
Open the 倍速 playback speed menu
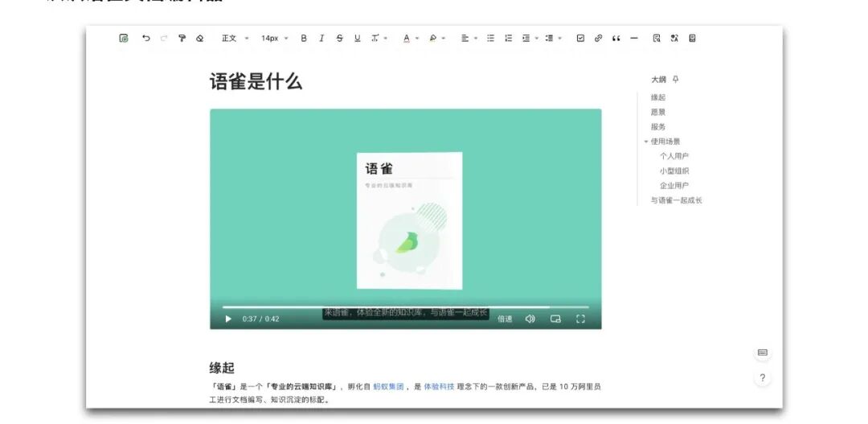click(x=504, y=319)
